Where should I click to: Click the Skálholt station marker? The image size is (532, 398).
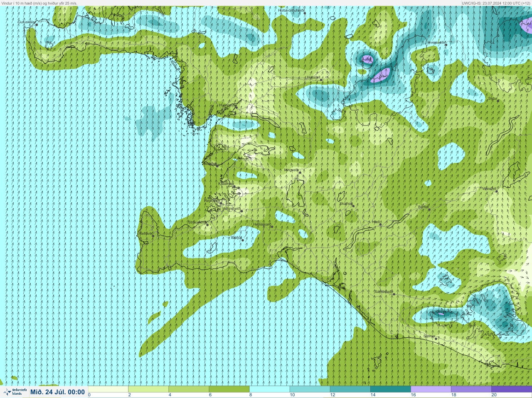[353, 206]
